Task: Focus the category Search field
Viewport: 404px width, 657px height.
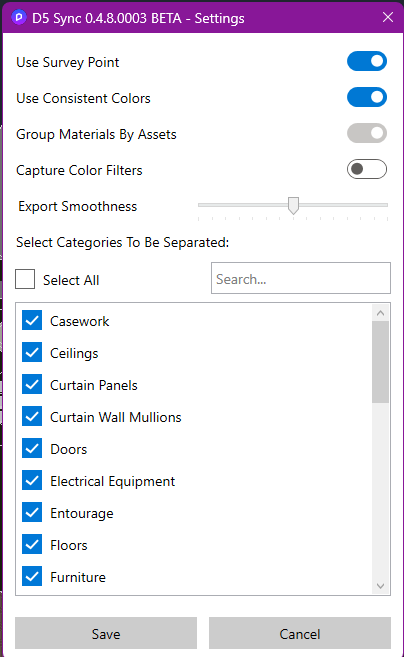Action: pyautogui.click(x=301, y=278)
